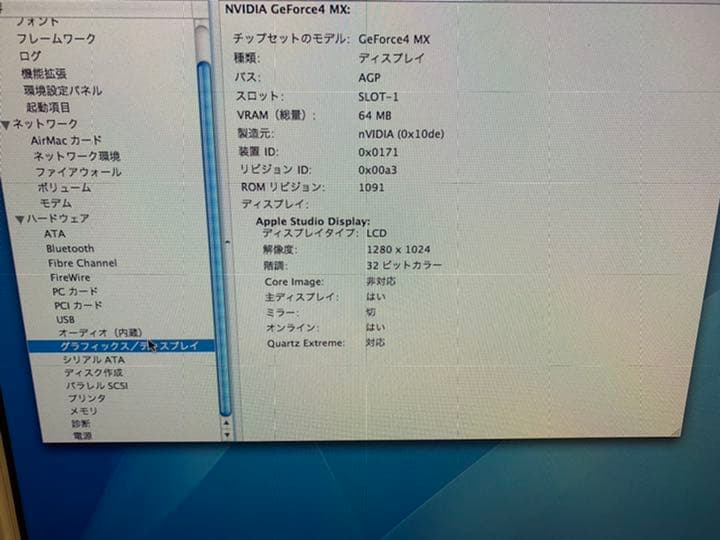Image resolution: width=720 pixels, height=540 pixels.
Task: Select オーディオ（内蔵） entry
Action: pyautogui.click(x=101, y=332)
